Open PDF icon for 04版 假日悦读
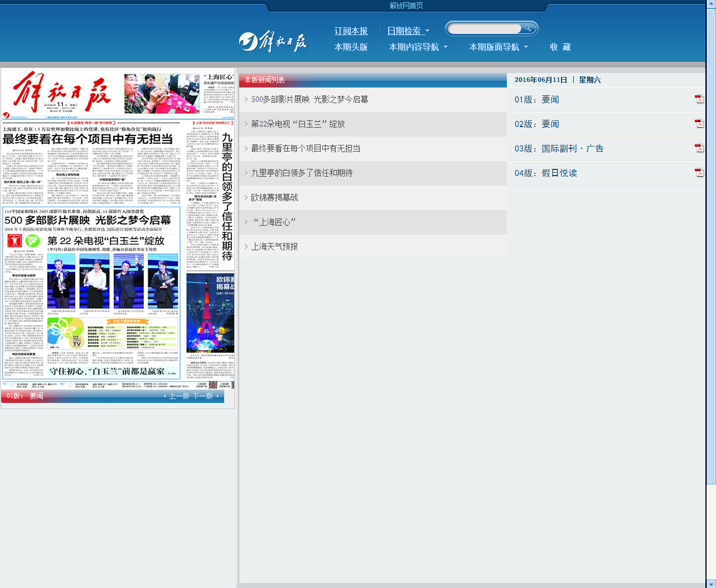This screenshot has width=716, height=588. pyautogui.click(x=699, y=173)
